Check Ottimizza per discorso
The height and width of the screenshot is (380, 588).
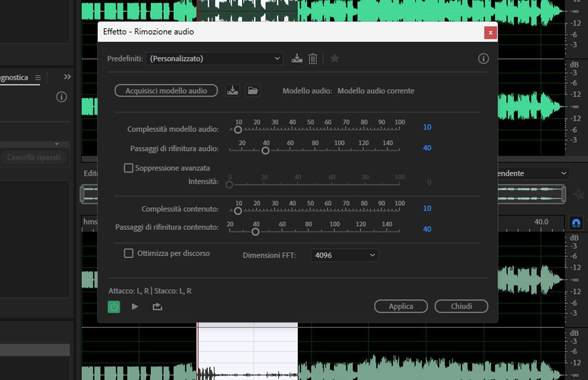tap(128, 253)
